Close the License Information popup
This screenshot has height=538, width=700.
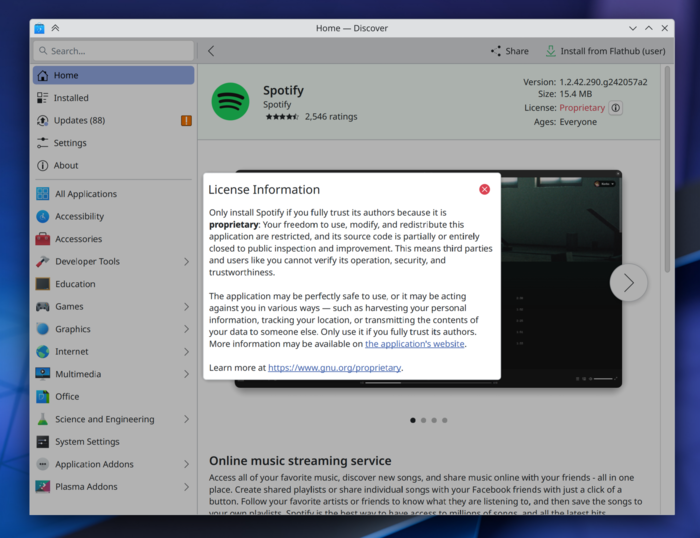[x=484, y=189]
